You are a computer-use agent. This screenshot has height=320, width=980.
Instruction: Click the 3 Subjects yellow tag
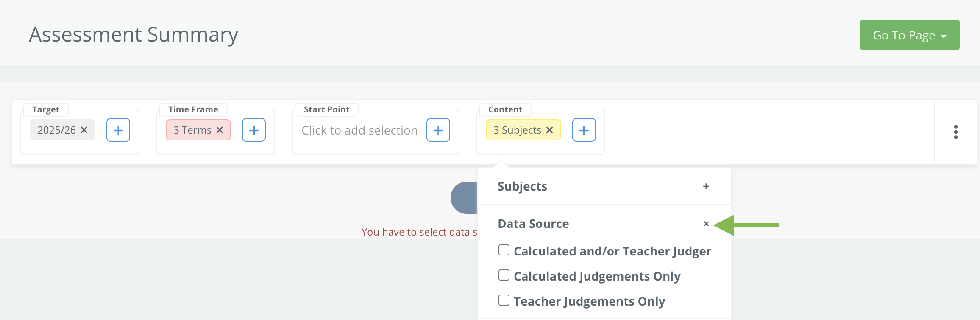(517, 130)
